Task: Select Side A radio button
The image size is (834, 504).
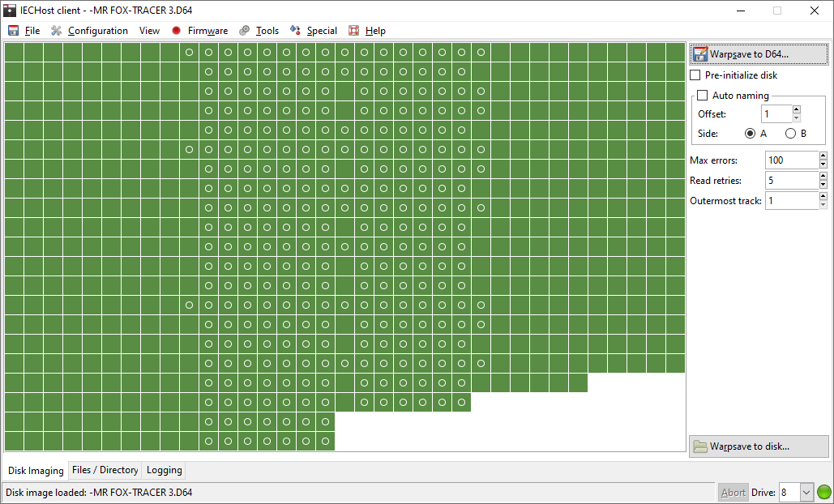Action: click(x=750, y=134)
